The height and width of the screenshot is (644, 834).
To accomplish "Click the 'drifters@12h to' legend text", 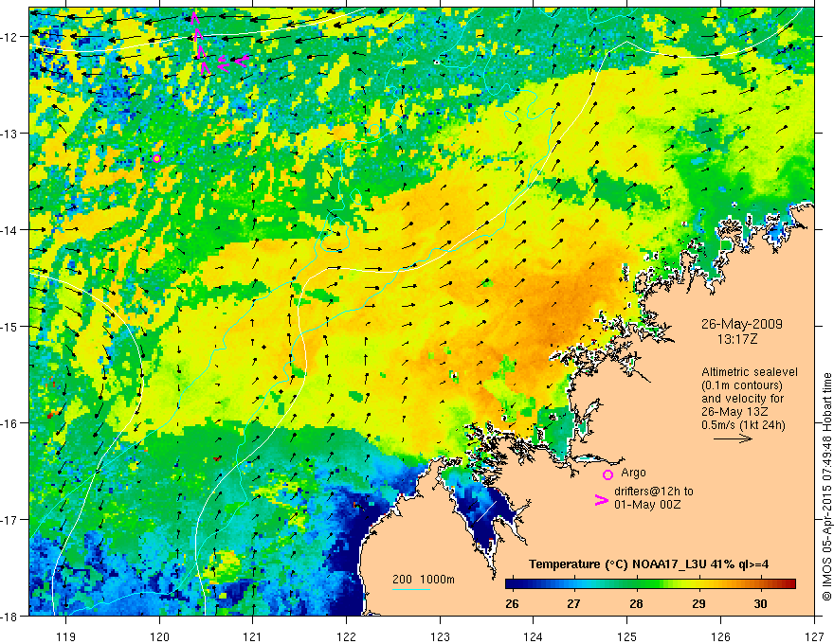I will pos(654,492).
